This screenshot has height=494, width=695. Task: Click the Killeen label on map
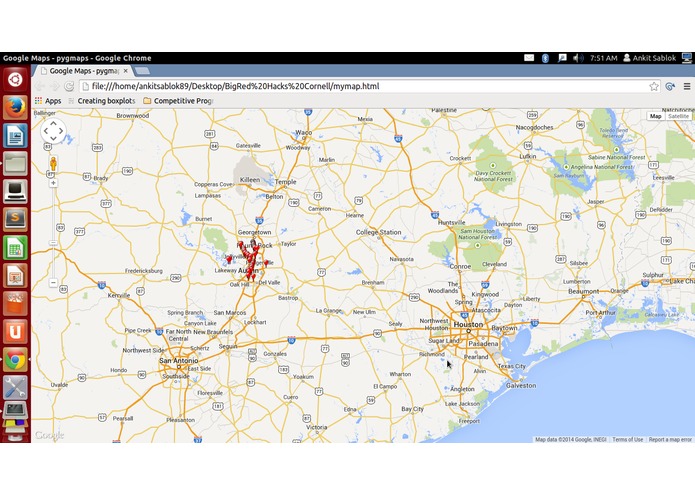tap(250, 180)
